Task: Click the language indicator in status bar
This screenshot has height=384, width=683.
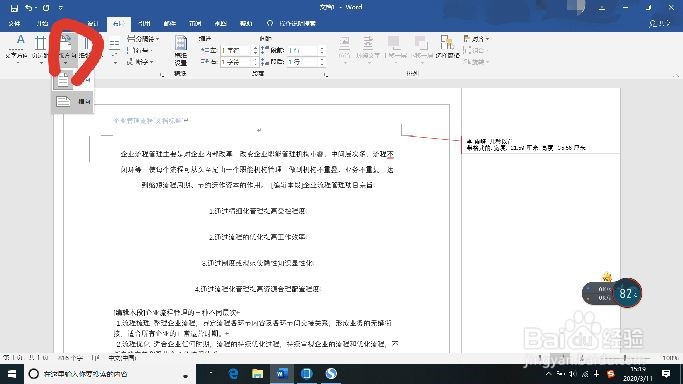Action: tap(122, 358)
